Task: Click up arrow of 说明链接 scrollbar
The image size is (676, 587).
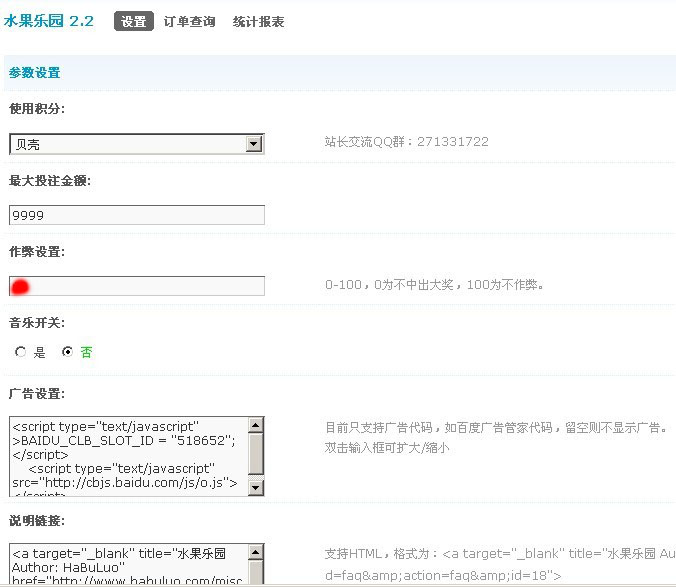Action: coord(256,552)
